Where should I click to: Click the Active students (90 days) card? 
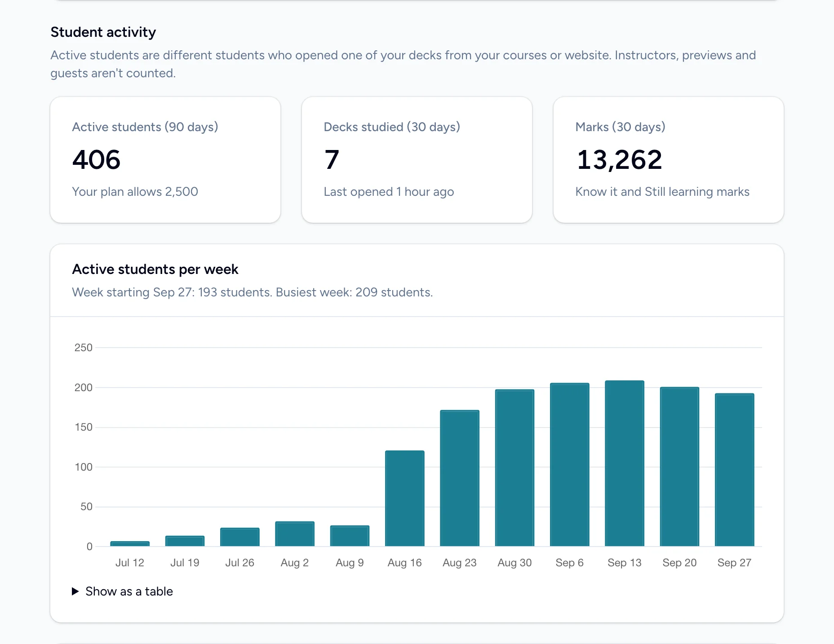click(x=165, y=160)
